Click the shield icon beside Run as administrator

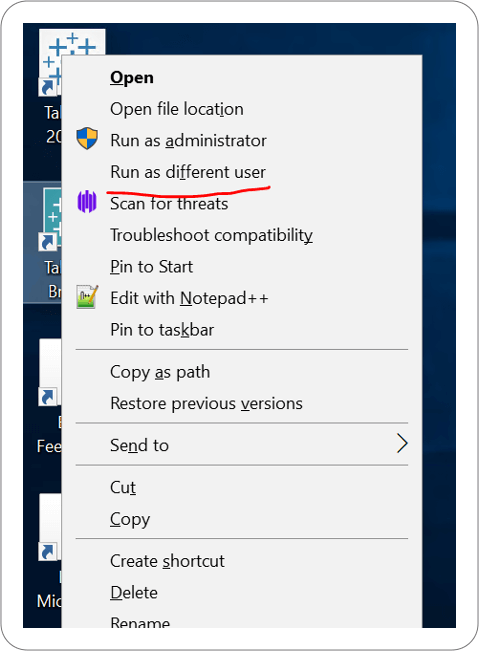(87, 139)
